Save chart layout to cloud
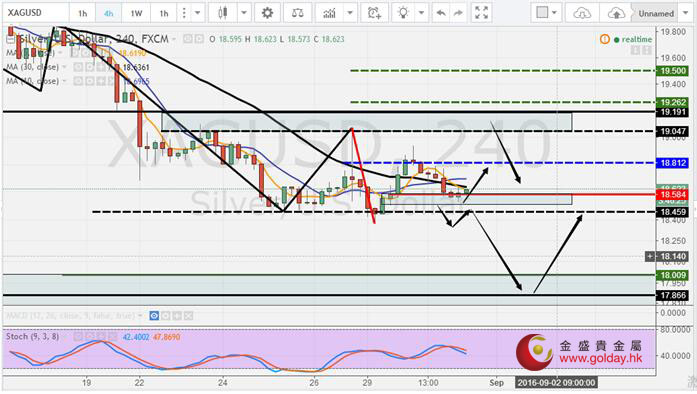The width and height of the screenshot is (697, 394). [616, 13]
